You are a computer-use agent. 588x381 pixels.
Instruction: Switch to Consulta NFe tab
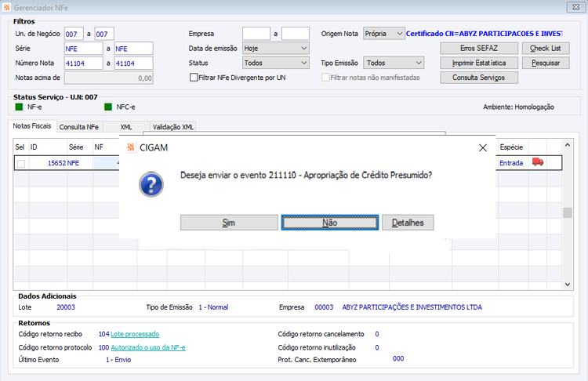(79, 127)
